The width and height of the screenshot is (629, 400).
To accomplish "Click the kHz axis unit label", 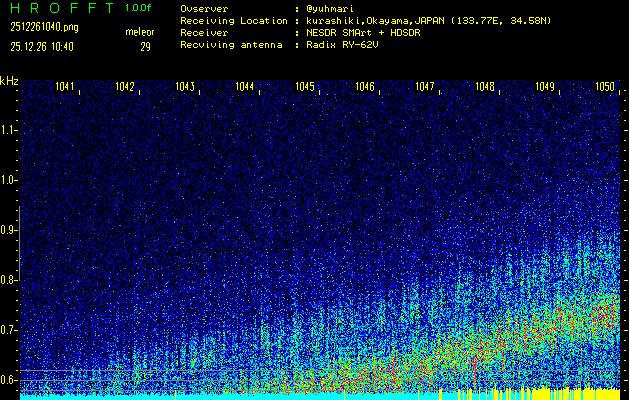I will coord(9,81).
